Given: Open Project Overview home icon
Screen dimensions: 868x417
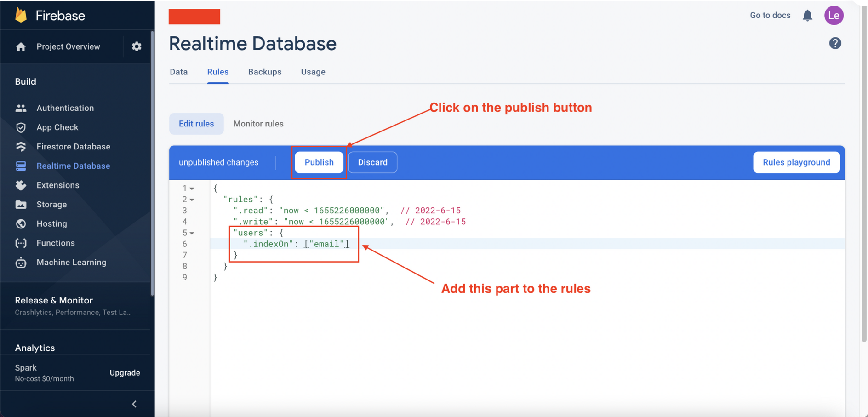Looking at the screenshot, I should (21, 46).
